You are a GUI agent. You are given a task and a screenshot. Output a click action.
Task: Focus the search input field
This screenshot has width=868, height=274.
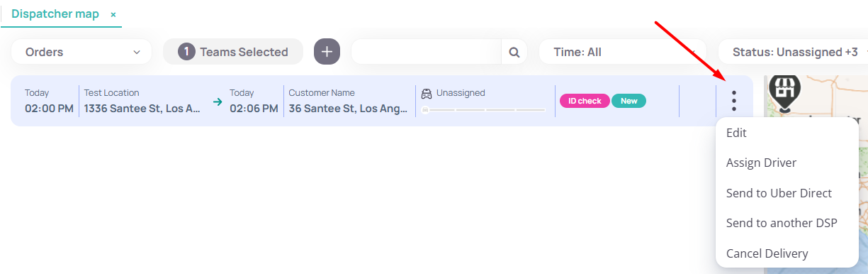(x=427, y=52)
